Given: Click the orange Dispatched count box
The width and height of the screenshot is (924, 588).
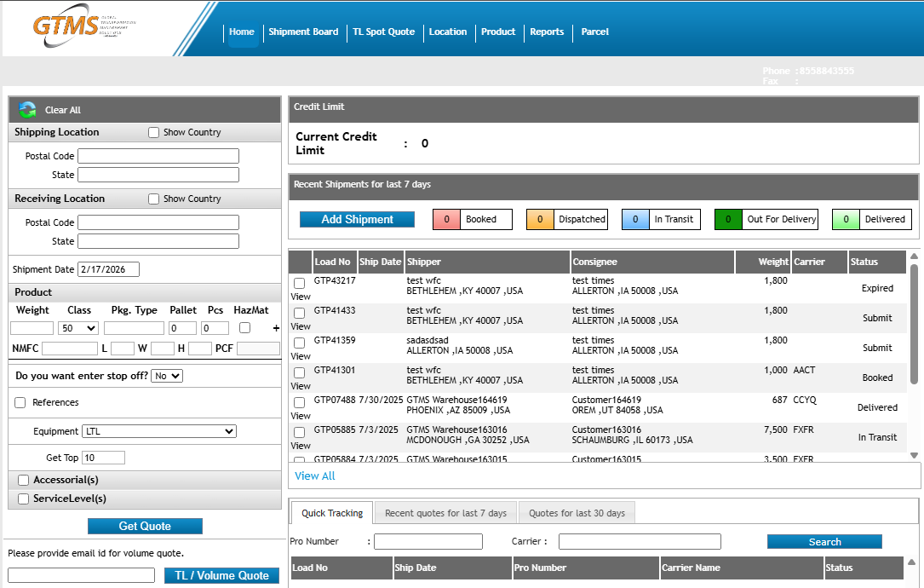Looking at the screenshot, I should coord(540,219).
